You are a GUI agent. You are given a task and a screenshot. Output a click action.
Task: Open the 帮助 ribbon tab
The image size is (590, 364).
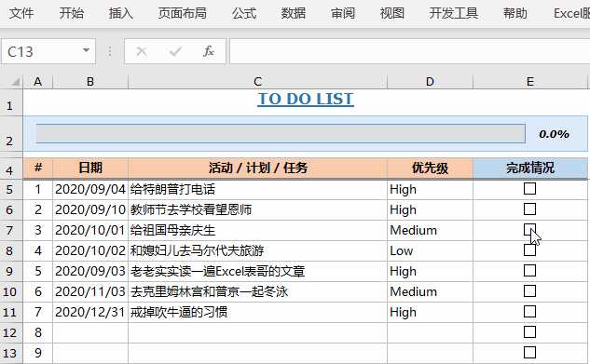tap(515, 13)
